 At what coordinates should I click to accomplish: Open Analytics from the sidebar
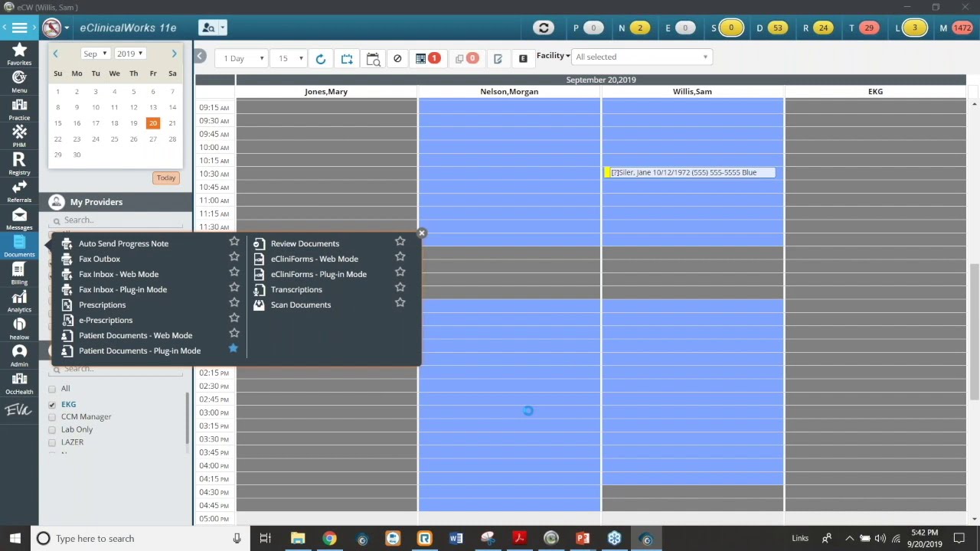point(19,302)
